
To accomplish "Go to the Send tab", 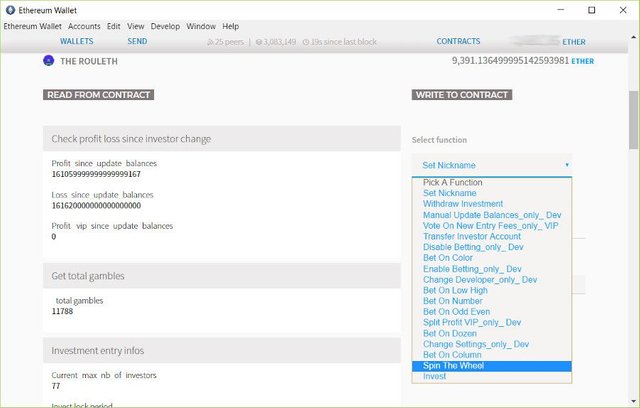I will tap(137, 41).
